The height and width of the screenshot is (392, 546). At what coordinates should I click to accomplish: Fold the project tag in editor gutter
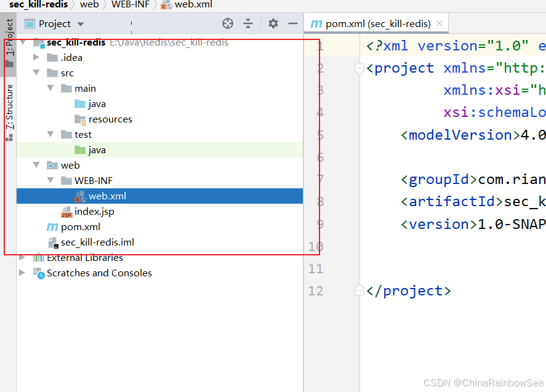click(359, 68)
